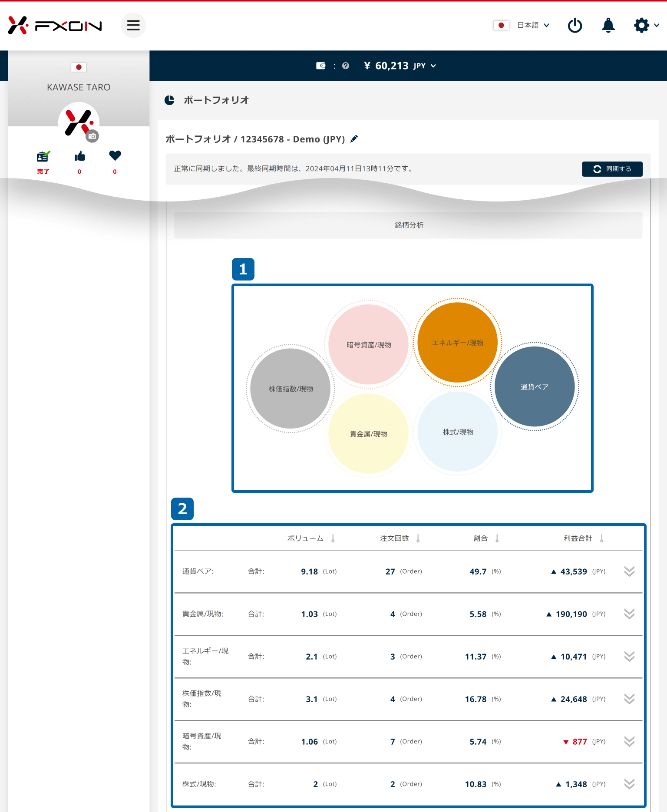Open the hamburger navigation menu
Viewport: 667px width, 812px height.
(133, 25)
